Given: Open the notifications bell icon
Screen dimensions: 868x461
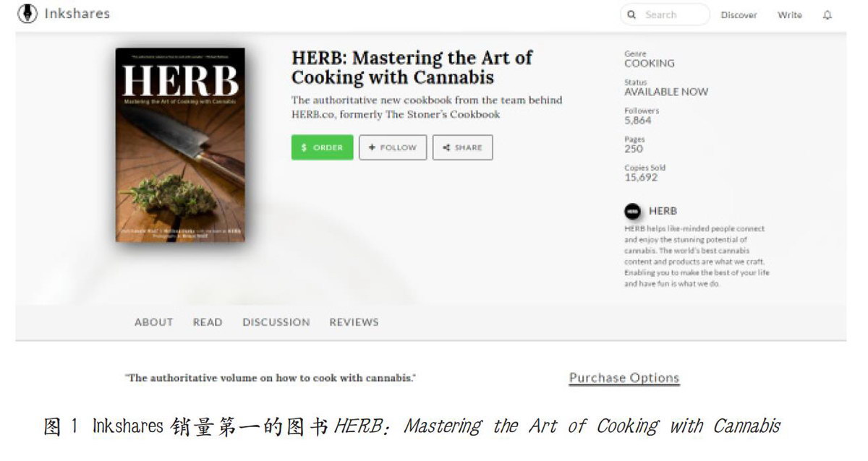Looking at the screenshot, I should [x=827, y=15].
